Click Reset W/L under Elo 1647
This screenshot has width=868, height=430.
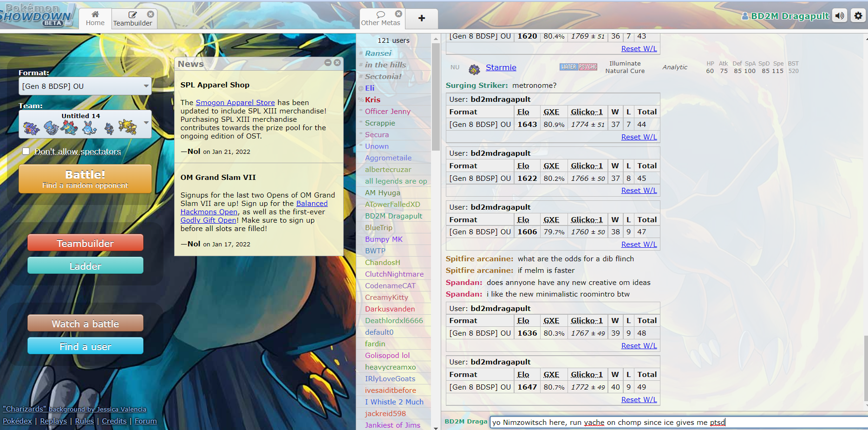point(639,399)
